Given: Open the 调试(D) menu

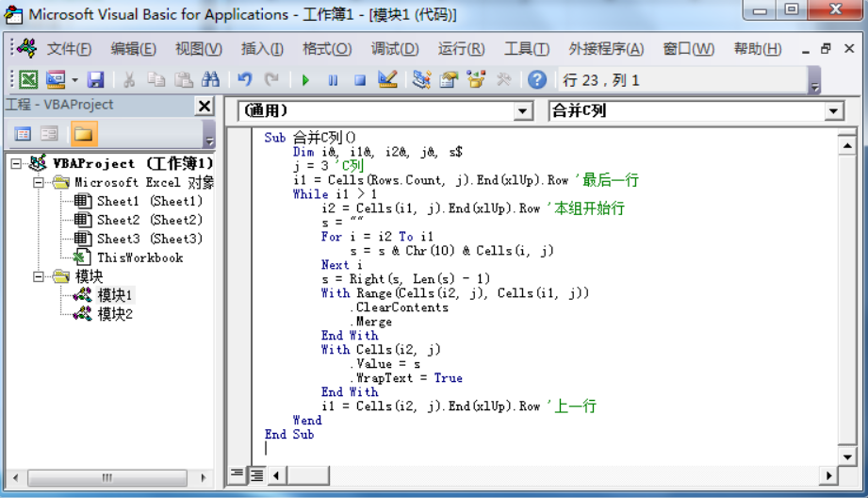Looking at the screenshot, I should click(395, 49).
